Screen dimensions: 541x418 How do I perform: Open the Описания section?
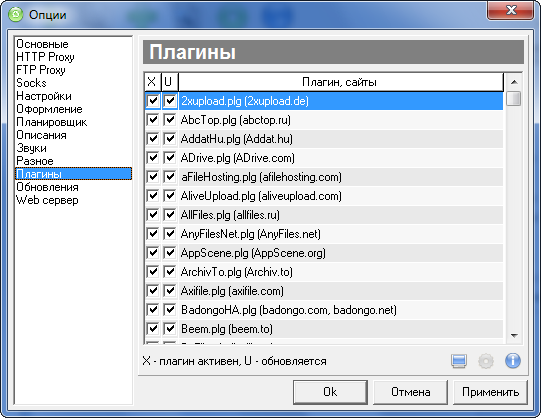point(73,135)
